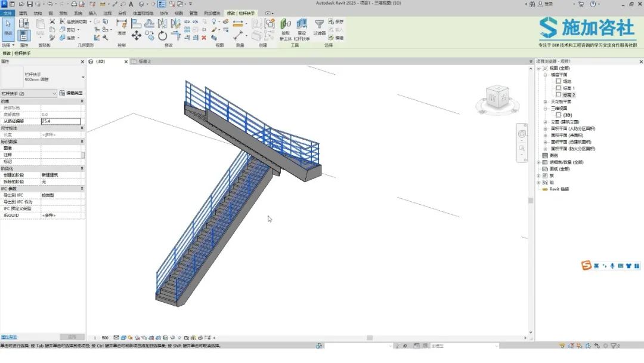Select {3D} view in project browser

coord(568,115)
